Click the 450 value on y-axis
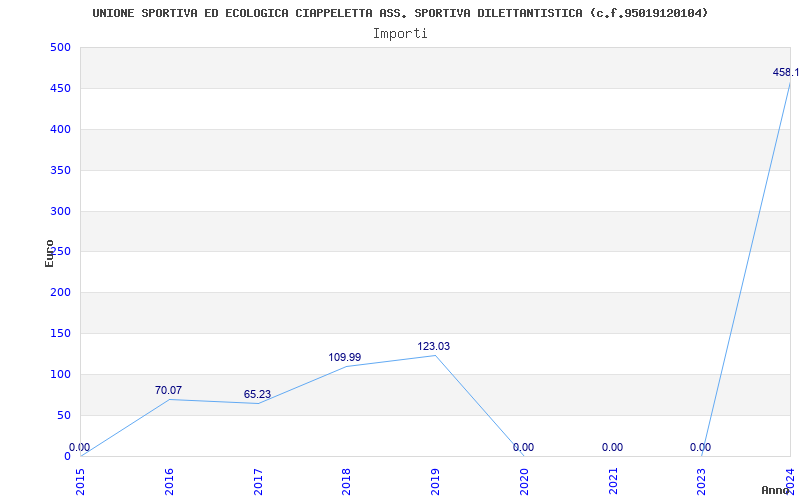The height and width of the screenshot is (500, 800). click(60, 88)
